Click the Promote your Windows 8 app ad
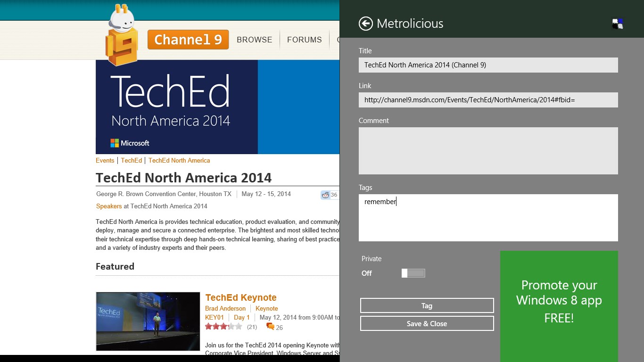644x362 pixels. [x=559, y=306]
